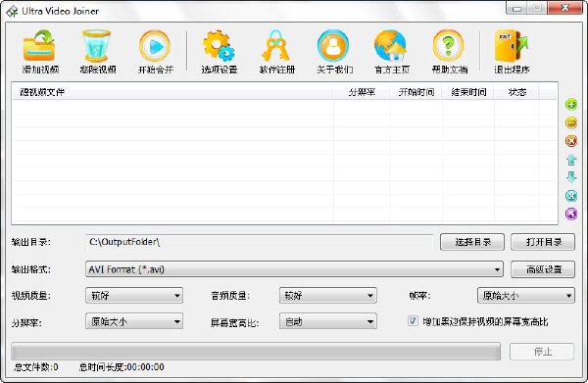The width and height of the screenshot is (588, 383).
Task: Move item up with the arrow icon
Action: (x=571, y=160)
